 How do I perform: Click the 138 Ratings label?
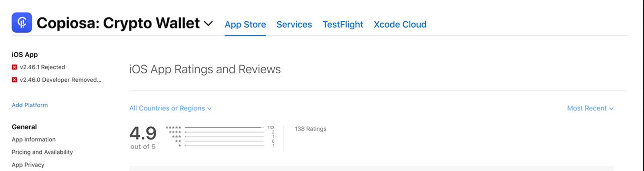pyautogui.click(x=310, y=129)
